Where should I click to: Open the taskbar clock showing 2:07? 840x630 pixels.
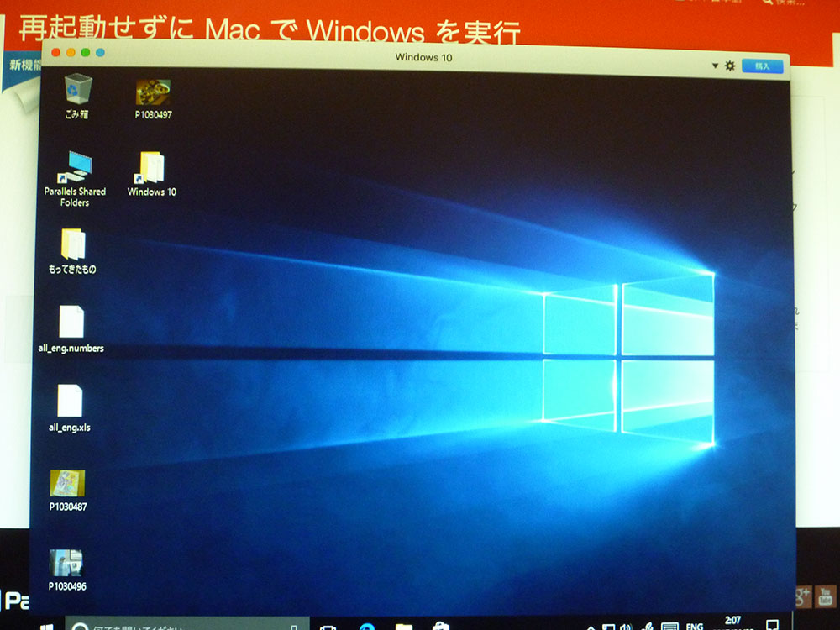732,622
